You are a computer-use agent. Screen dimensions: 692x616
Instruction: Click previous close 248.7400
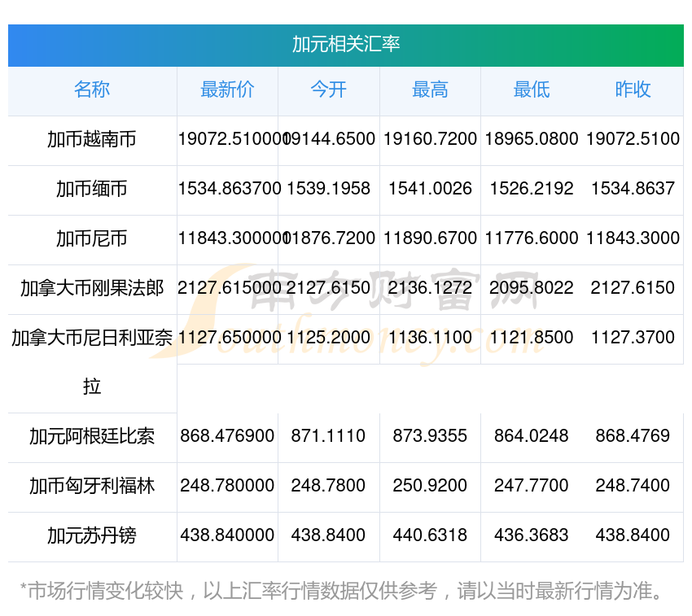[633, 486]
